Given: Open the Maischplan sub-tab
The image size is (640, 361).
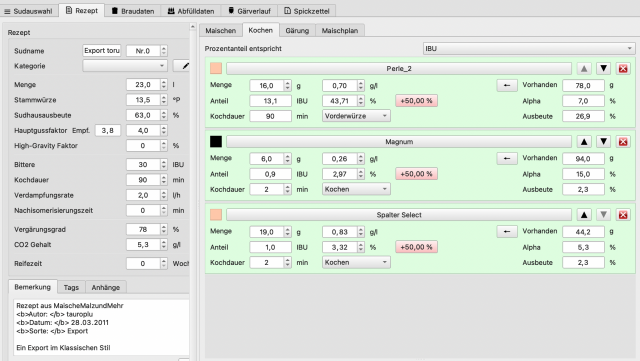Looking at the screenshot, I should pos(340,31).
